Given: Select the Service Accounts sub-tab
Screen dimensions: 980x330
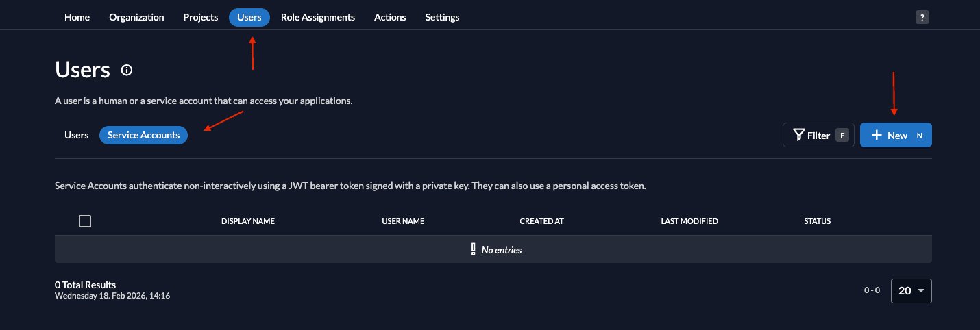Looking at the screenshot, I should (x=143, y=136).
